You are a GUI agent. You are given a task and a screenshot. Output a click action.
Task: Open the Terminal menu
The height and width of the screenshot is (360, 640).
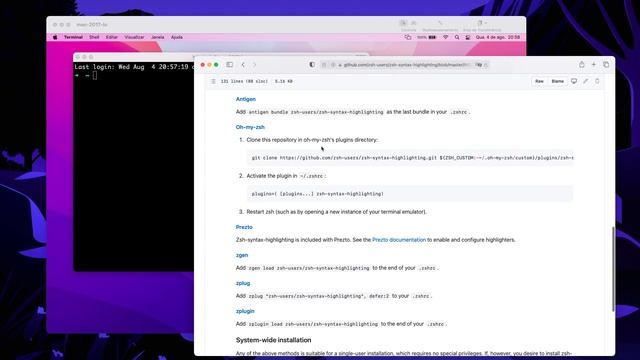(x=73, y=37)
